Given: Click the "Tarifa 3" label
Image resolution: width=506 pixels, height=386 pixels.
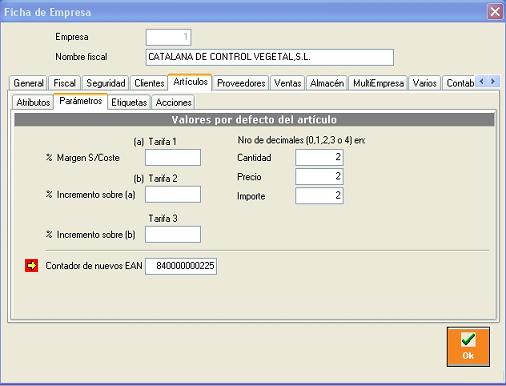Looking at the screenshot, I should (163, 218).
